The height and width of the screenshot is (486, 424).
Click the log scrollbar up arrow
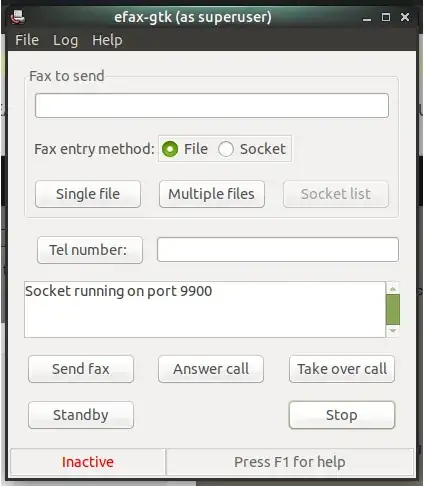pyautogui.click(x=393, y=288)
